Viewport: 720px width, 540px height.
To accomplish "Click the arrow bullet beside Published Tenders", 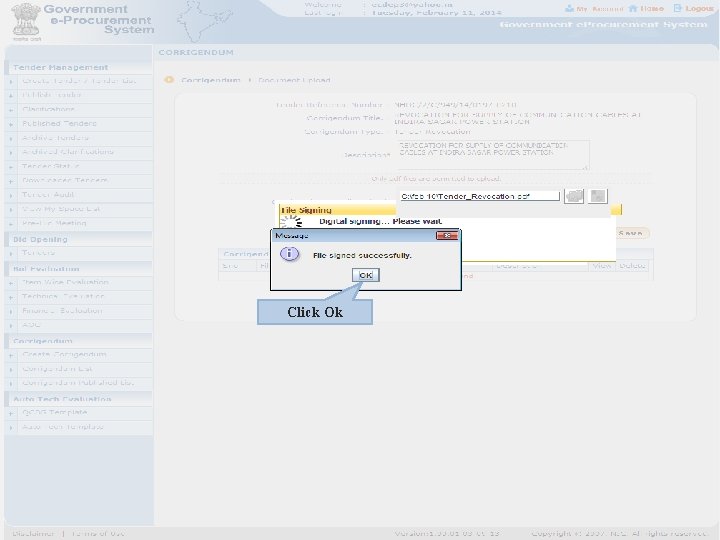I will click(11, 124).
